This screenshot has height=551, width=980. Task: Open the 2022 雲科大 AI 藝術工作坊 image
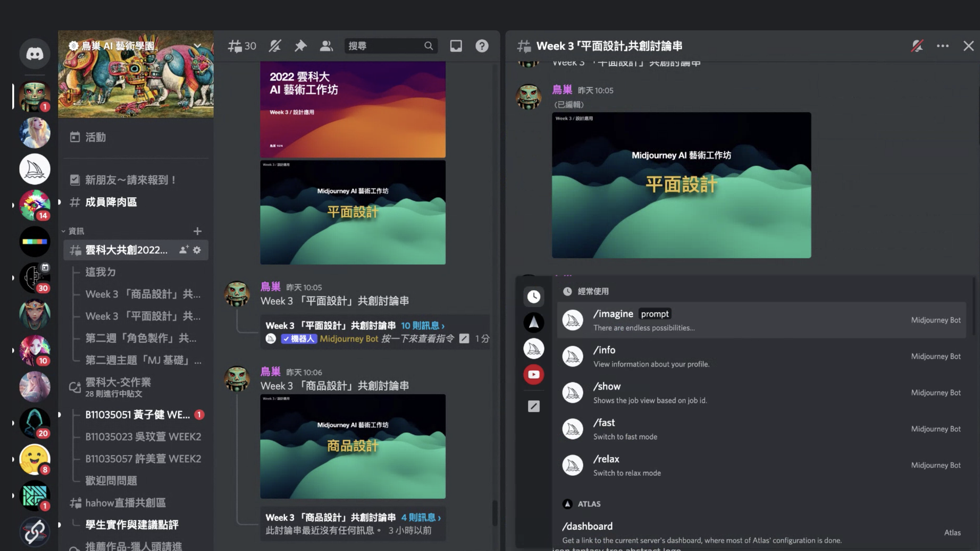[353, 109]
